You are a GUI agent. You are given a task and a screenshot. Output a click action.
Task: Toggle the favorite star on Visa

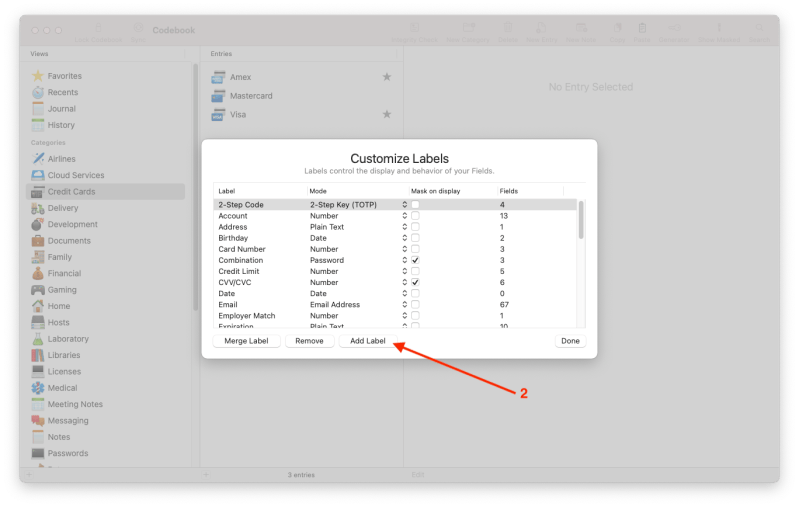click(387, 114)
